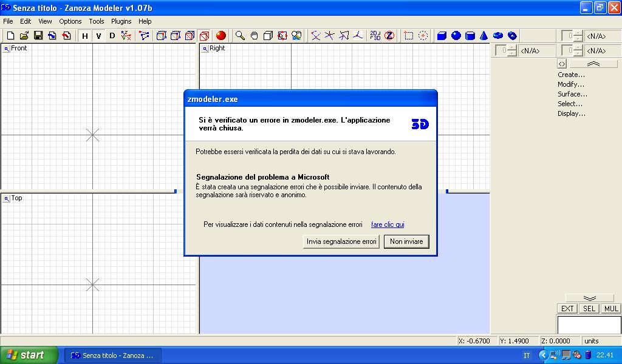
Task: Open the Front viewport menu icon
Action: (x=6, y=49)
